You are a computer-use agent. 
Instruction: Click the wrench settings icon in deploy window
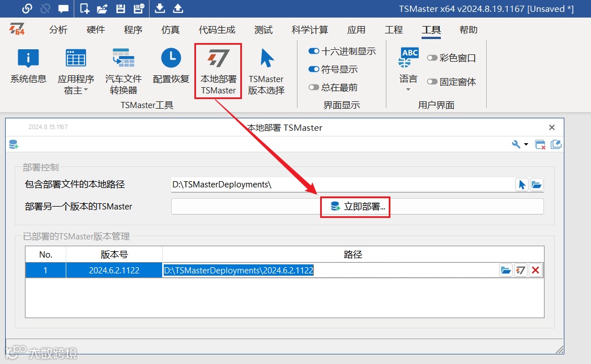tap(516, 144)
